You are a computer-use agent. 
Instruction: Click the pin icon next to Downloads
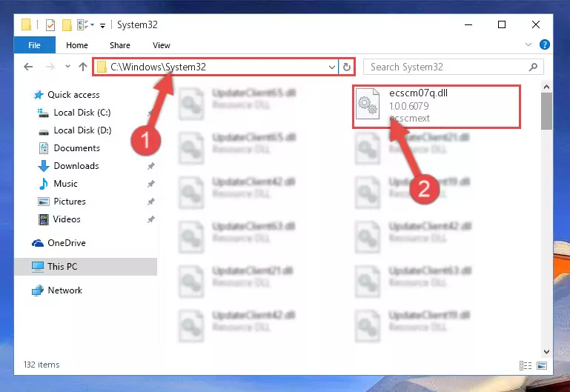(151, 166)
